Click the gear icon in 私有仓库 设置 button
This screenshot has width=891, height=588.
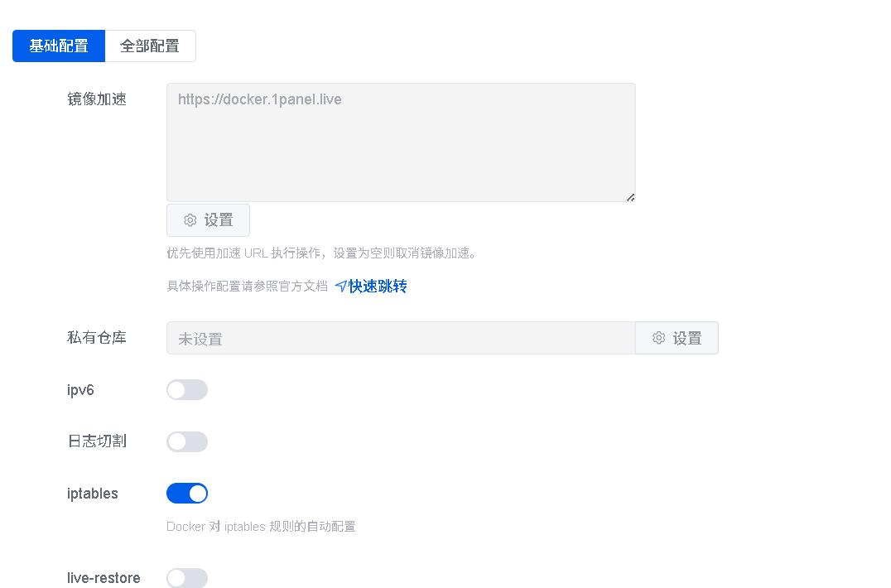pos(658,338)
